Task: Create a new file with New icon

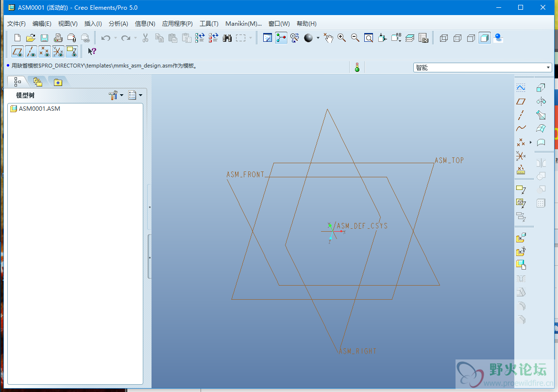Action: 17,38
